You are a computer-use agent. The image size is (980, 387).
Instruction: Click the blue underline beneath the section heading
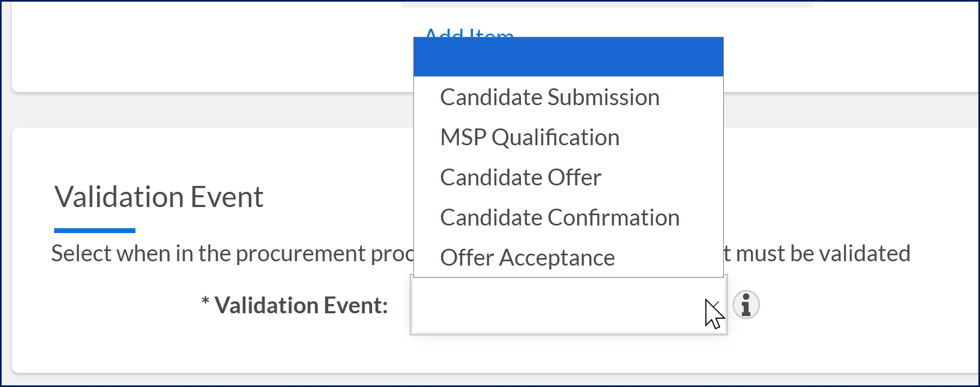(x=95, y=231)
